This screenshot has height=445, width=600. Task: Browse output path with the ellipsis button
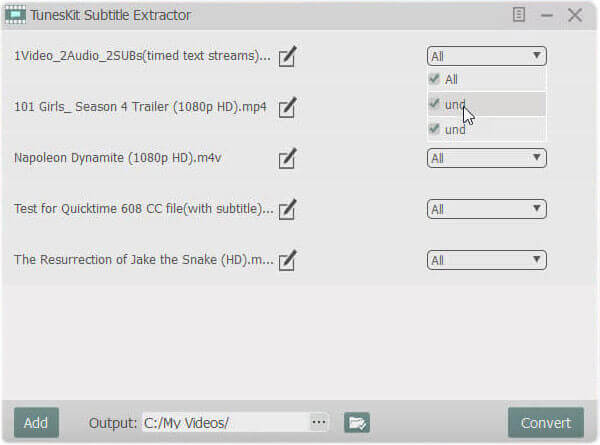(319, 422)
